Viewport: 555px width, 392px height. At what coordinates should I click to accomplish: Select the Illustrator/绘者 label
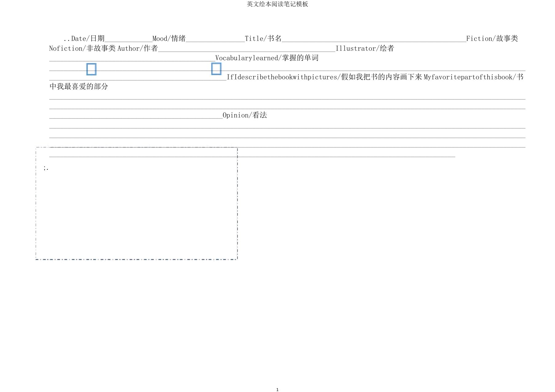pos(365,48)
